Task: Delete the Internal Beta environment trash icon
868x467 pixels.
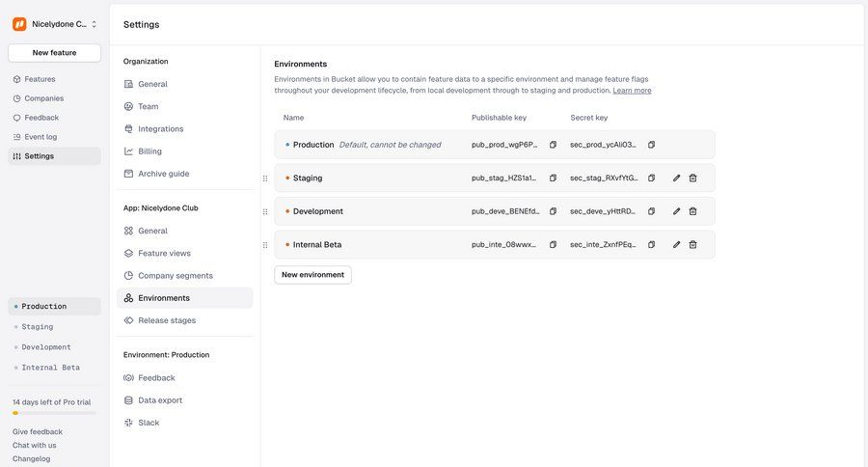Action: click(x=692, y=244)
